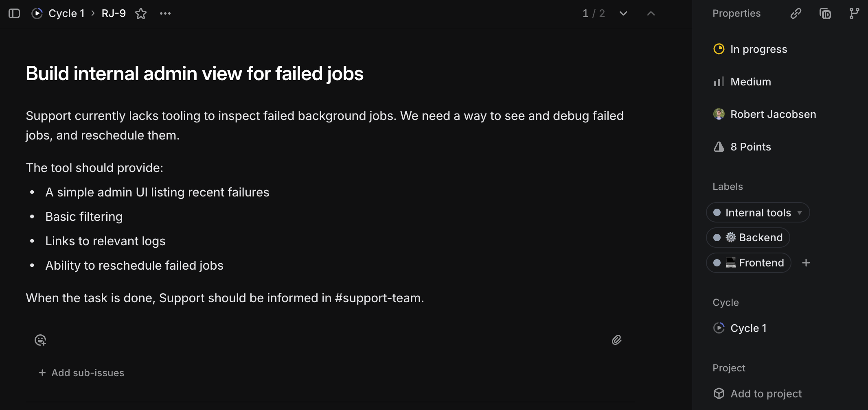
Task: Click Add to project
Action: [x=765, y=393]
